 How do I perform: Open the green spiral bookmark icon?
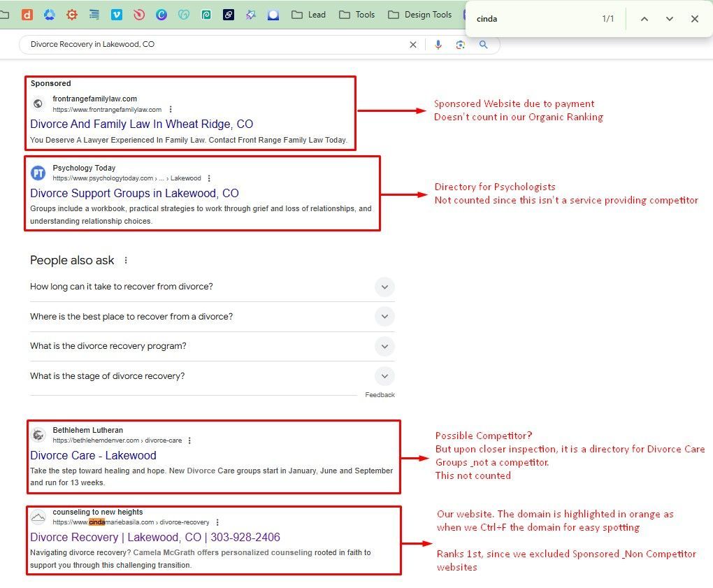(x=206, y=15)
